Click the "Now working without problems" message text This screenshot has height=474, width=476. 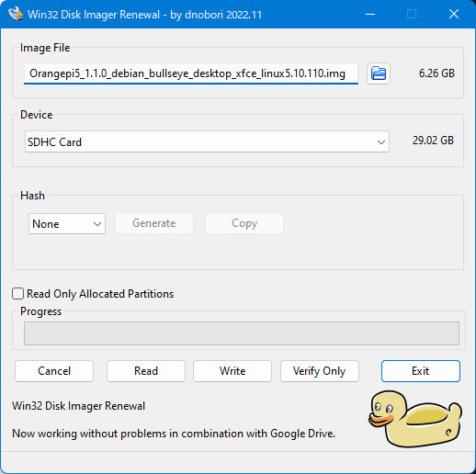(174, 434)
